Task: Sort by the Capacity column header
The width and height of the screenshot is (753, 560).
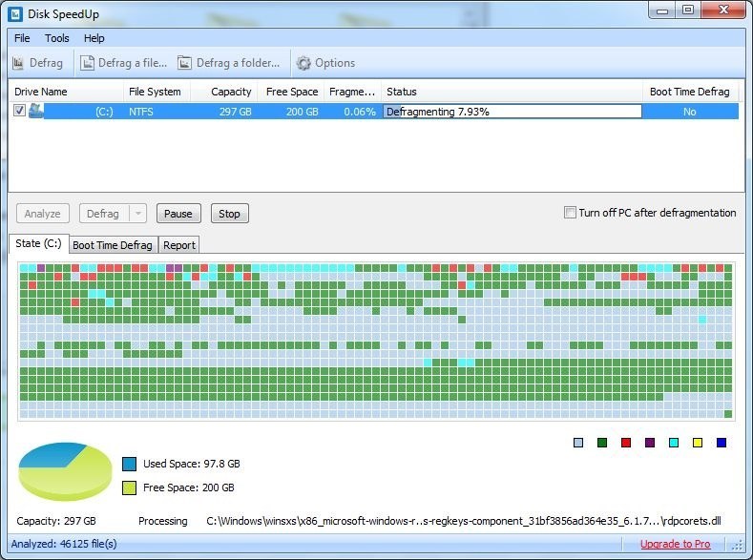Action: (224, 92)
